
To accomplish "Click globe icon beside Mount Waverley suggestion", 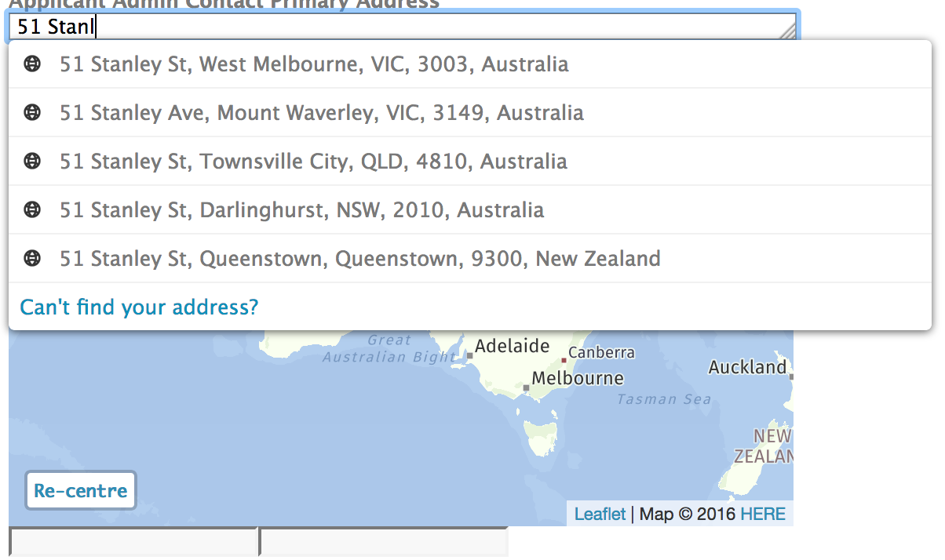I will tap(32, 113).
